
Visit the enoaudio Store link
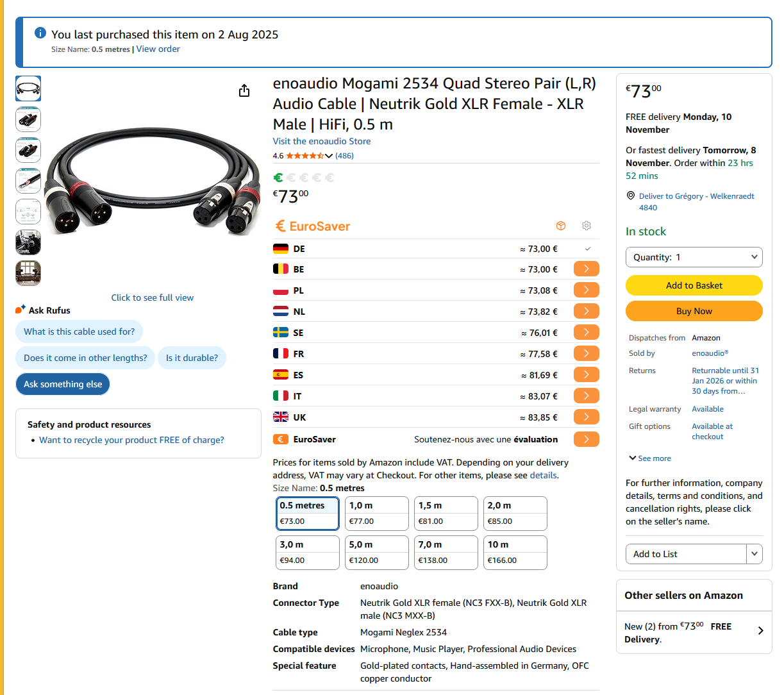[321, 141]
